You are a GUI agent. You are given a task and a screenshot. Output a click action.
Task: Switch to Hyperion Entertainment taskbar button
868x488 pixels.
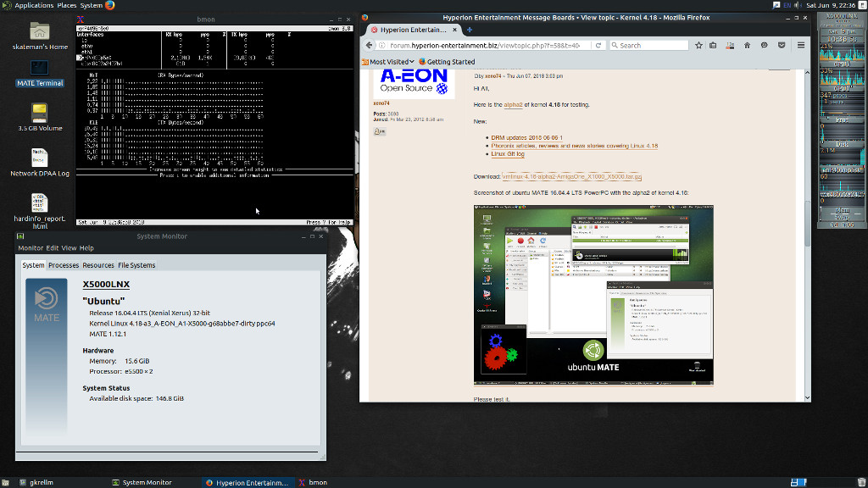(x=247, y=482)
